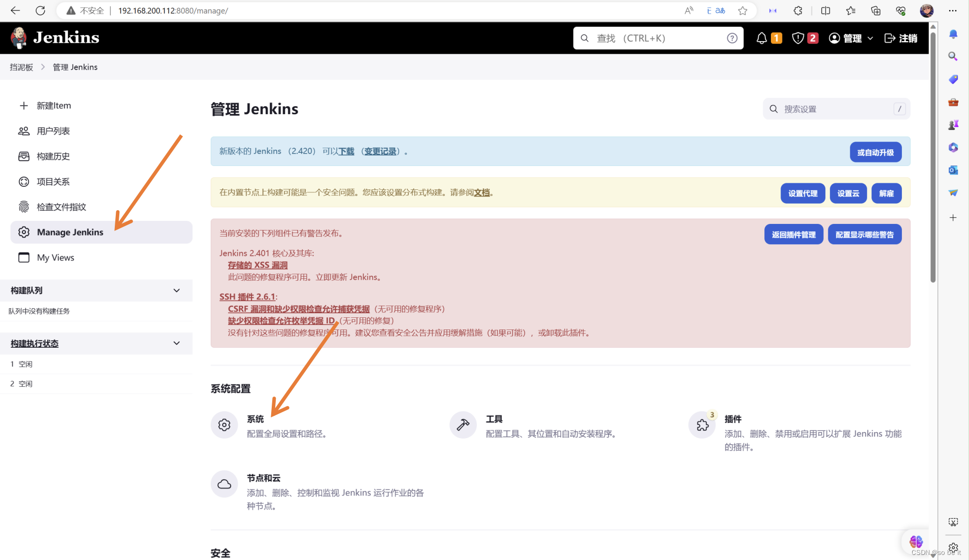Click the browser back arrow
The height and width of the screenshot is (560, 969).
pyautogui.click(x=15, y=10)
